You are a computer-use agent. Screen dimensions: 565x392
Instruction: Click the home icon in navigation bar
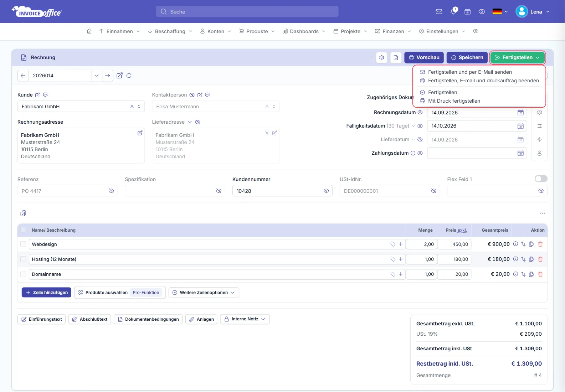point(89,31)
